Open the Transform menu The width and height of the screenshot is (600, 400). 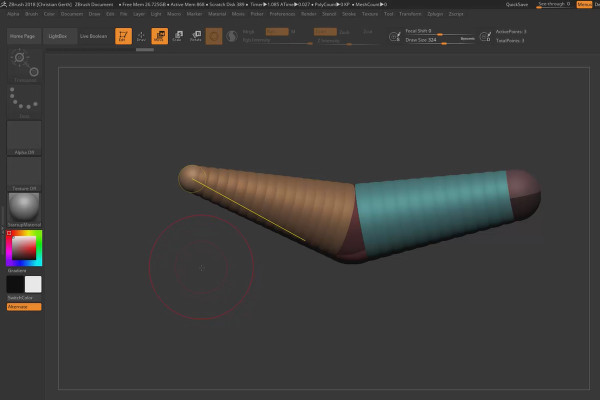(410, 14)
